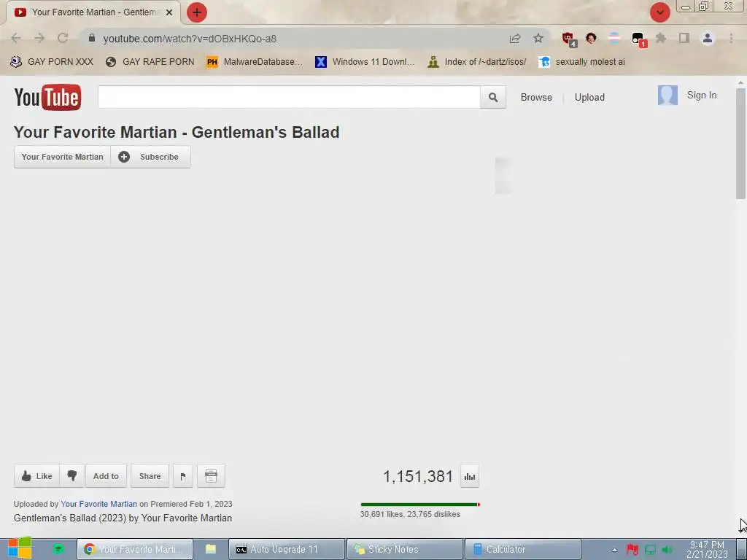747x560 pixels.
Task: Open the yellow File Explorer folder in the taskbar
Action: point(211,549)
